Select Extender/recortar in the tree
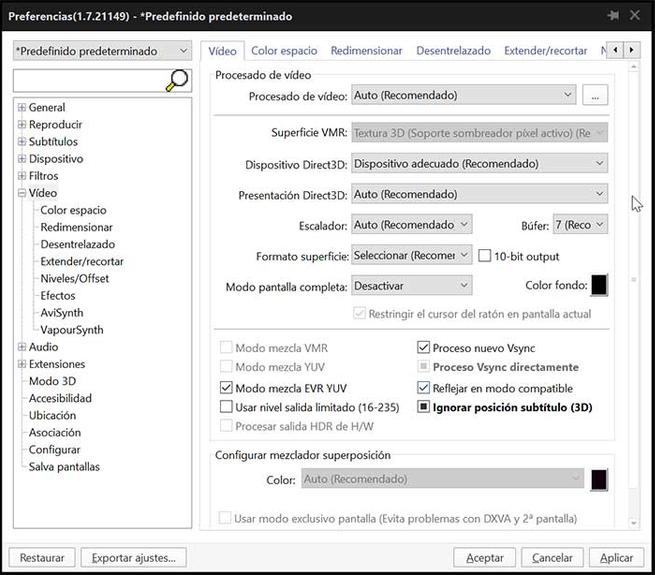Image resolution: width=655 pixels, height=575 pixels. [82, 262]
